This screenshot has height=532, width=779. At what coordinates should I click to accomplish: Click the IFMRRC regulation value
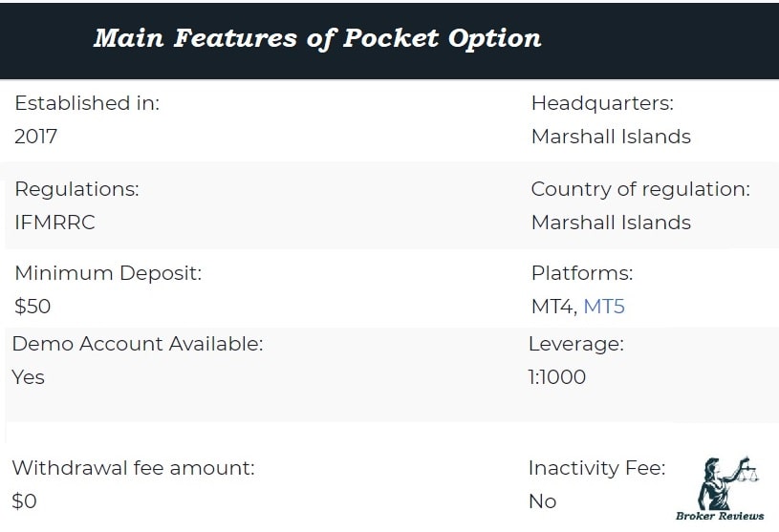point(54,223)
